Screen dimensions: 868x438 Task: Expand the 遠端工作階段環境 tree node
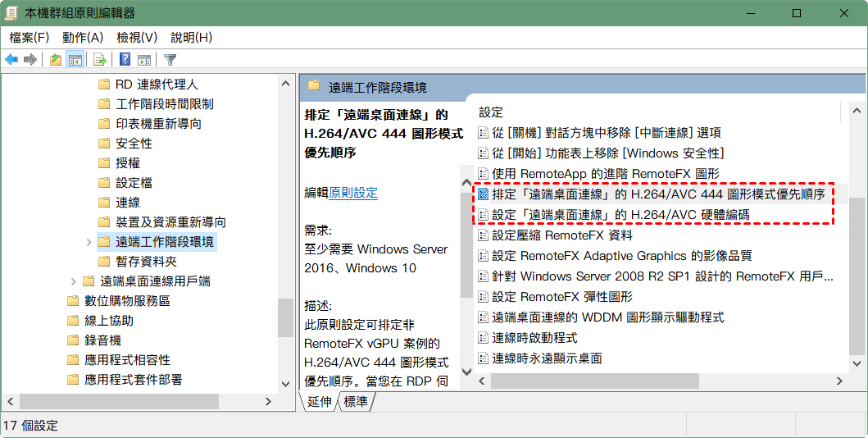tap(89, 242)
